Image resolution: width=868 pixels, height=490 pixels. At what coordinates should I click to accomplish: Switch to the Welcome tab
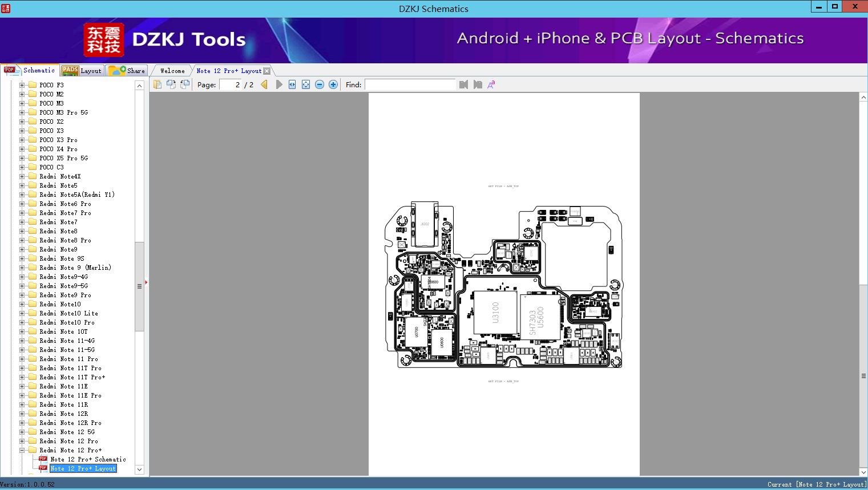point(172,71)
